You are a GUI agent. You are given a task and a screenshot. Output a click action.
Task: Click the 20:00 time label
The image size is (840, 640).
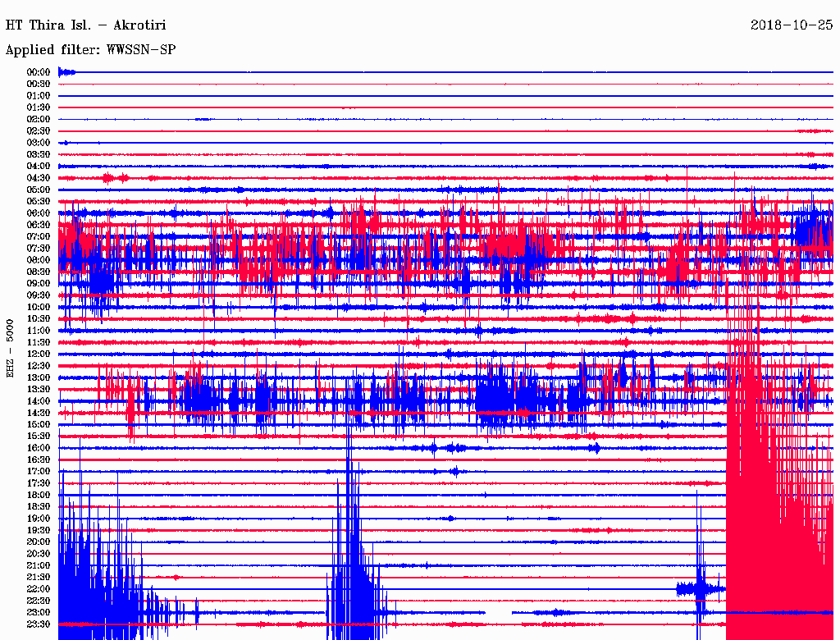39,542
